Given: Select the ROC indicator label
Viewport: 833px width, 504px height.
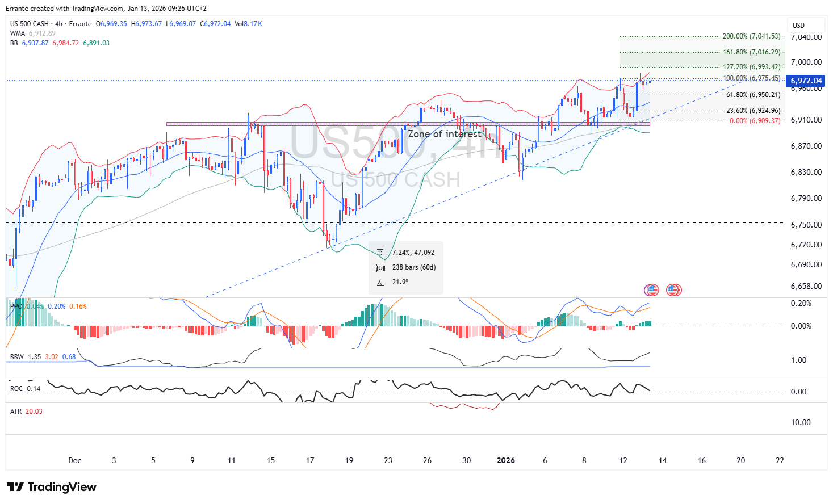Looking at the screenshot, I should point(16,389).
